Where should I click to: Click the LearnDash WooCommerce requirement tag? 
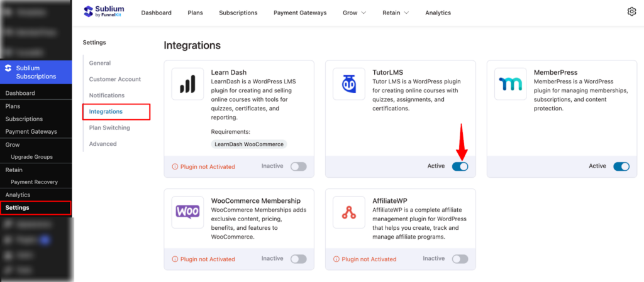[249, 144]
